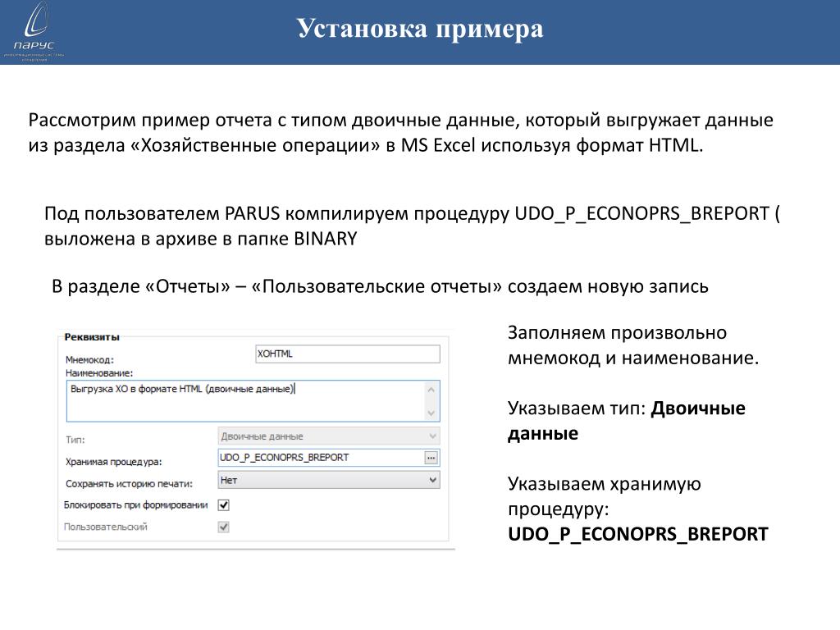Click the scroll down arrow in Наименование box
The image size is (840, 630).
(x=431, y=413)
